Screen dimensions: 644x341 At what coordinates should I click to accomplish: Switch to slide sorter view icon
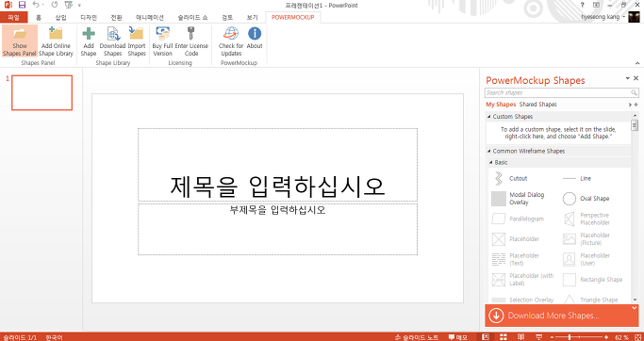(504, 337)
